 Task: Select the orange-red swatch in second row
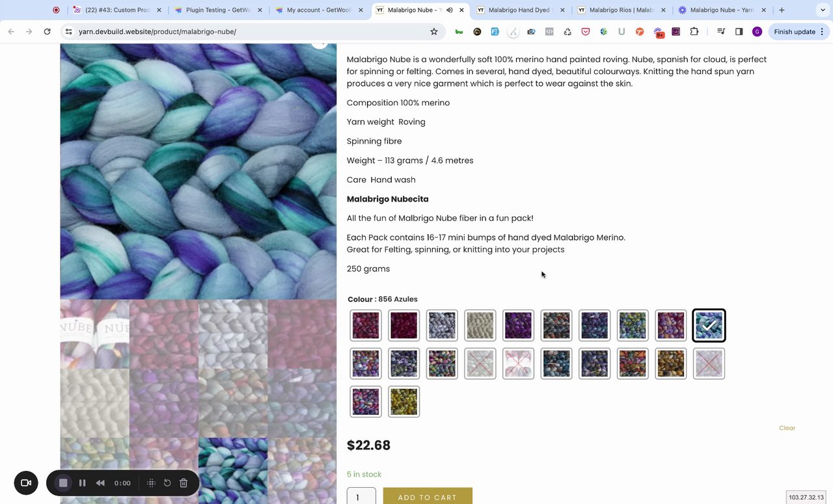633,364
